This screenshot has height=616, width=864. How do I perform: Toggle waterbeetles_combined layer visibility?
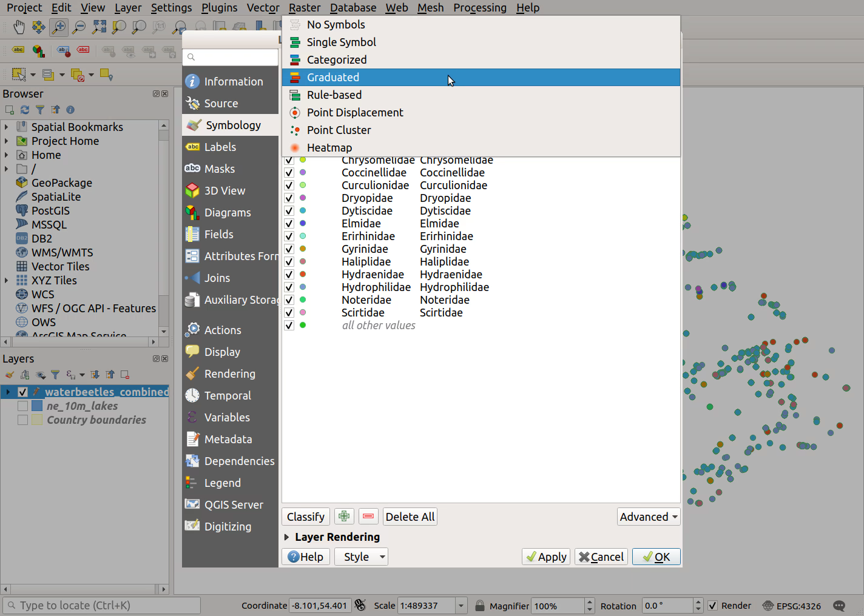pyautogui.click(x=22, y=392)
